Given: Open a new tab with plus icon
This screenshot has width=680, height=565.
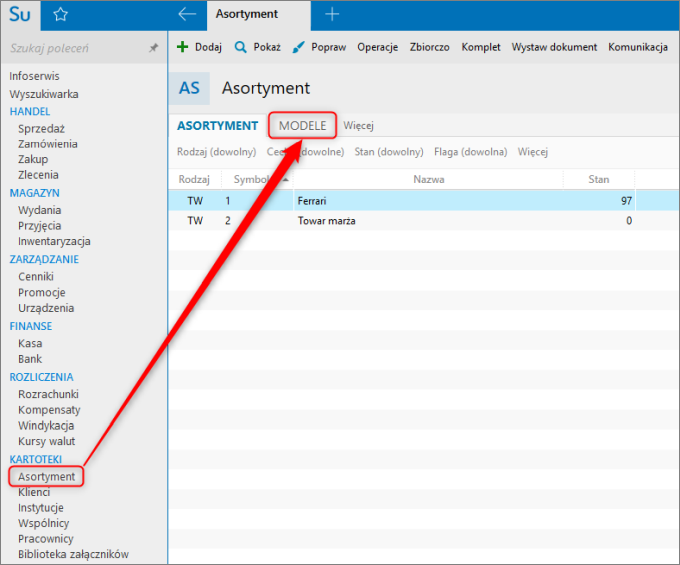Looking at the screenshot, I should pos(332,14).
